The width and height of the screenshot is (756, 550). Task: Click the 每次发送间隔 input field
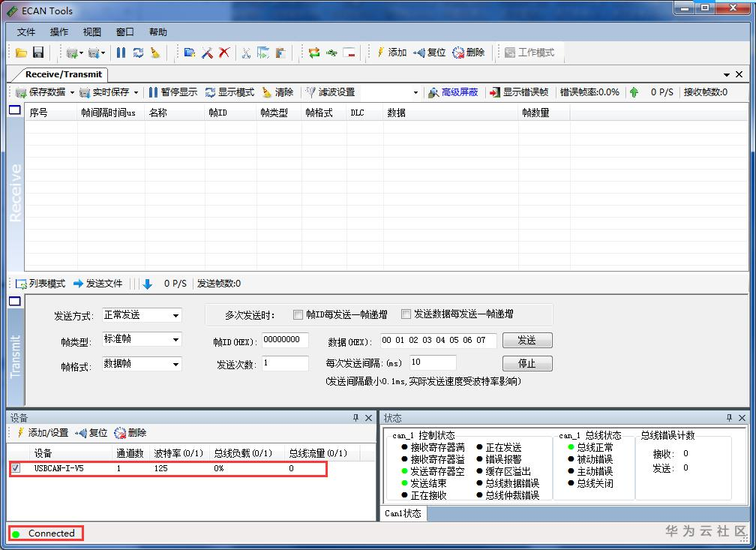[x=433, y=362]
